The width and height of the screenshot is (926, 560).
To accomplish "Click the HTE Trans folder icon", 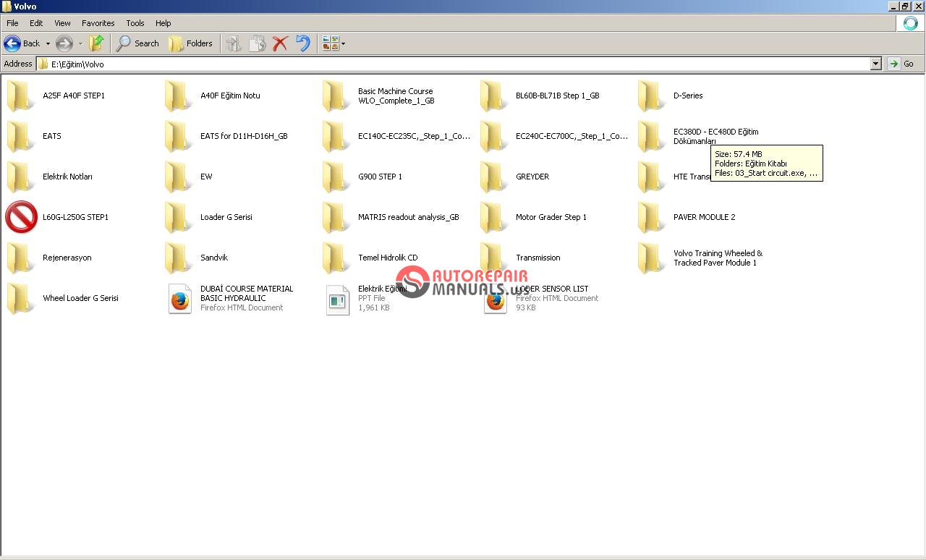I will coord(651,177).
